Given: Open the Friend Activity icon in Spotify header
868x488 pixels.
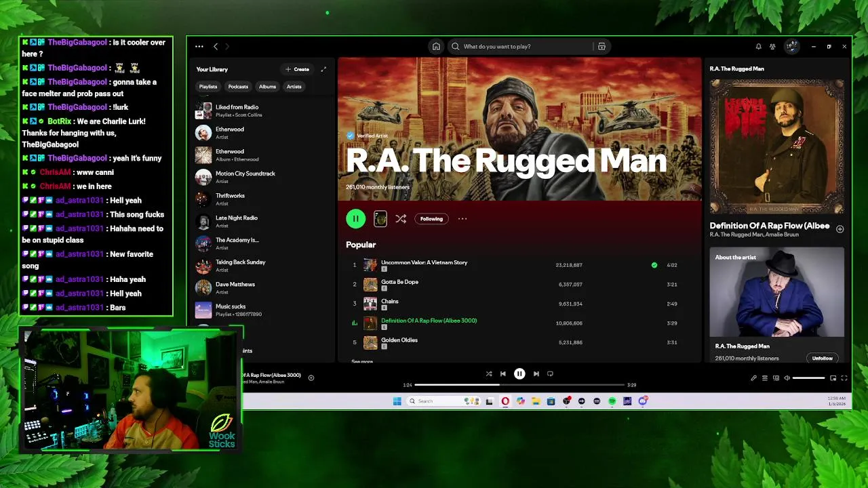Looking at the screenshot, I should (x=772, y=47).
